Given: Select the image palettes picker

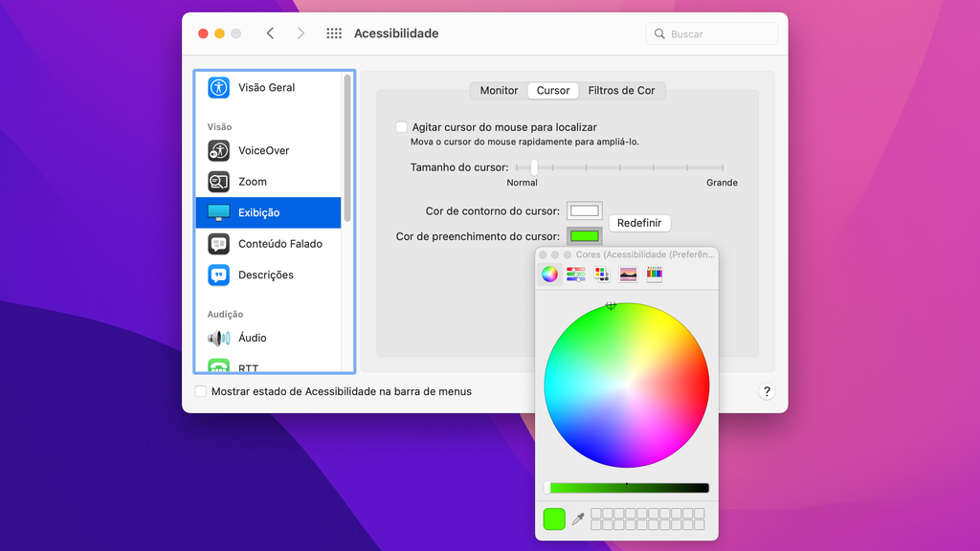Looking at the screenshot, I should [628, 275].
